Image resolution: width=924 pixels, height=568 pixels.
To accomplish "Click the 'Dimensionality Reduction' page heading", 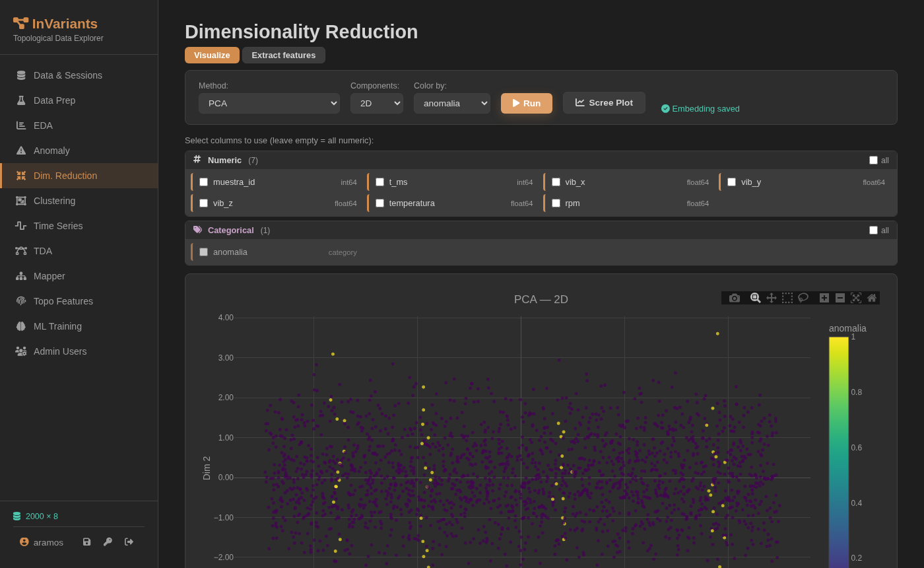I will (x=302, y=32).
